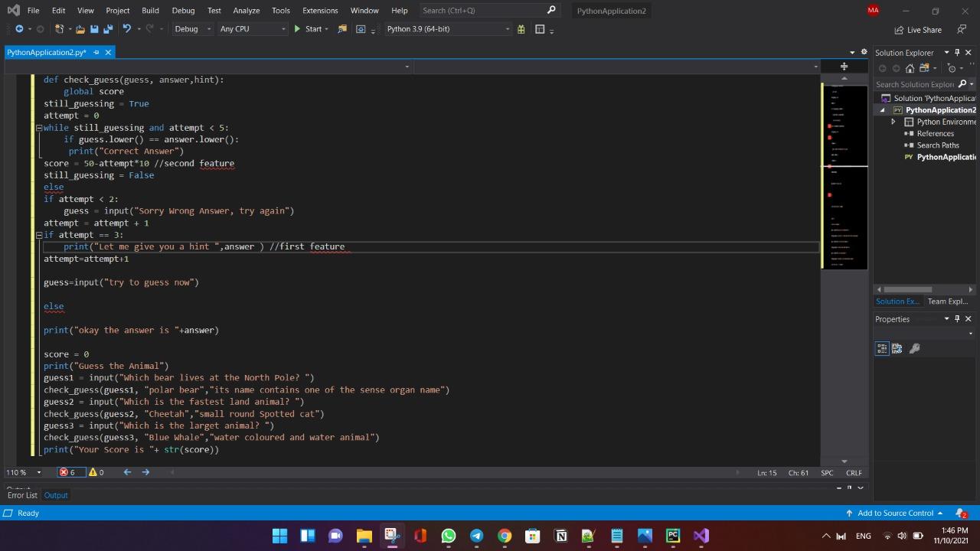Start debugging with the green Start button
980x551 pixels.
point(308,29)
